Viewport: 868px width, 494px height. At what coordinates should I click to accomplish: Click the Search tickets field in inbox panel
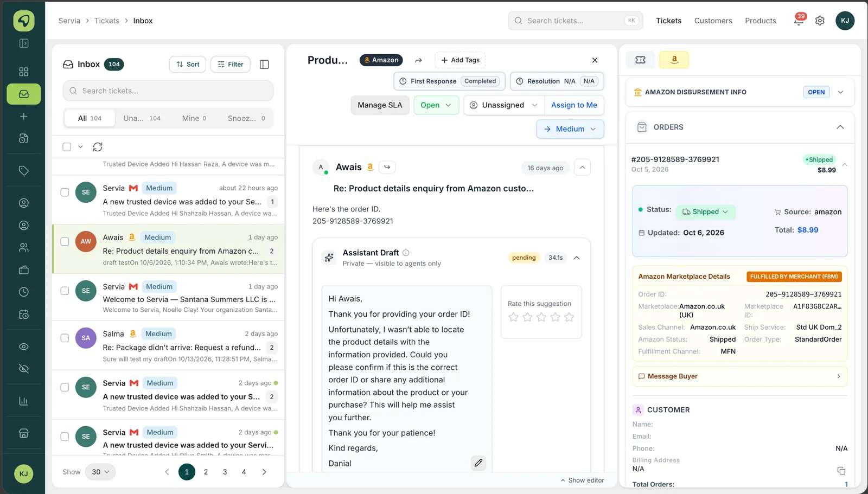coord(168,91)
